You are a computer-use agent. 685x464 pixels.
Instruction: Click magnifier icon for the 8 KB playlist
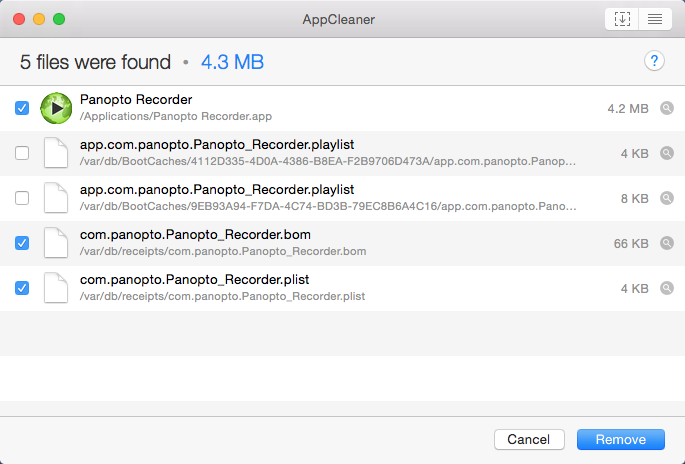(x=667, y=198)
